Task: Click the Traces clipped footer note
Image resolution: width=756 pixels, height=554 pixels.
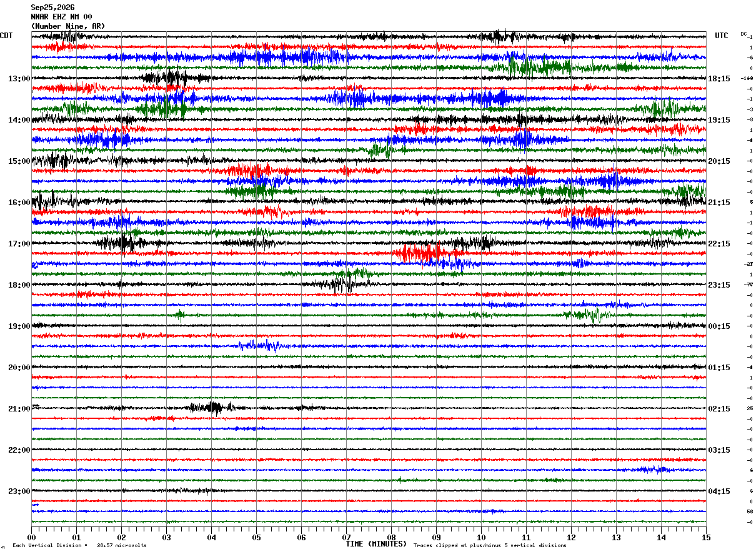Action: point(490,545)
